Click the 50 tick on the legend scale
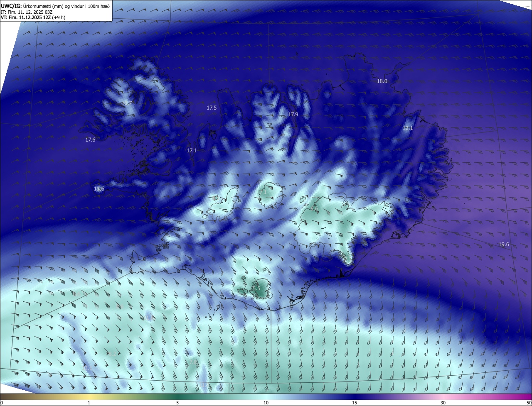 point(529,403)
